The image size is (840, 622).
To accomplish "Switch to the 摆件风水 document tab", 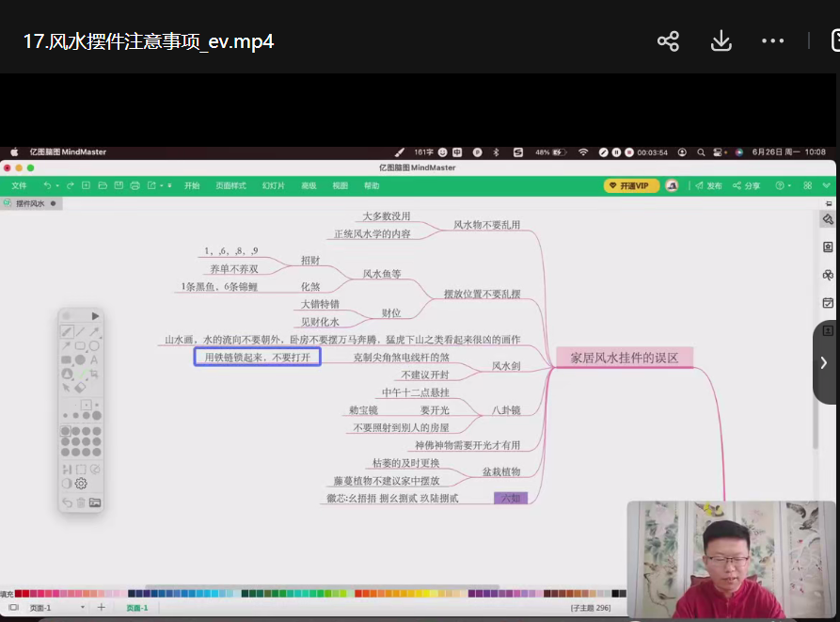I will point(29,203).
